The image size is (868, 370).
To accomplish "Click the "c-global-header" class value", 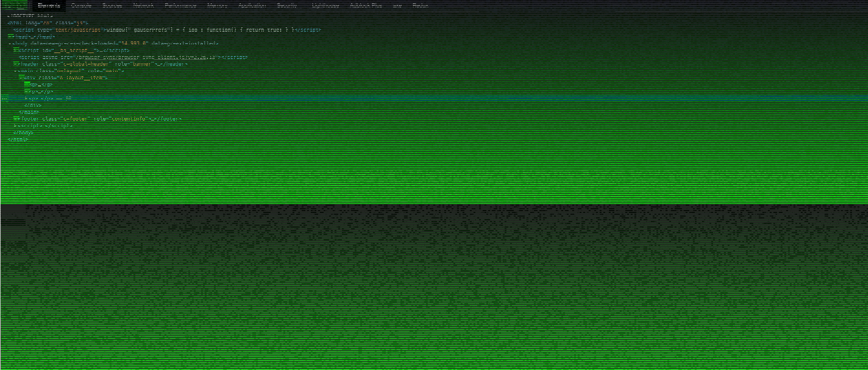I will click(x=86, y=64).
